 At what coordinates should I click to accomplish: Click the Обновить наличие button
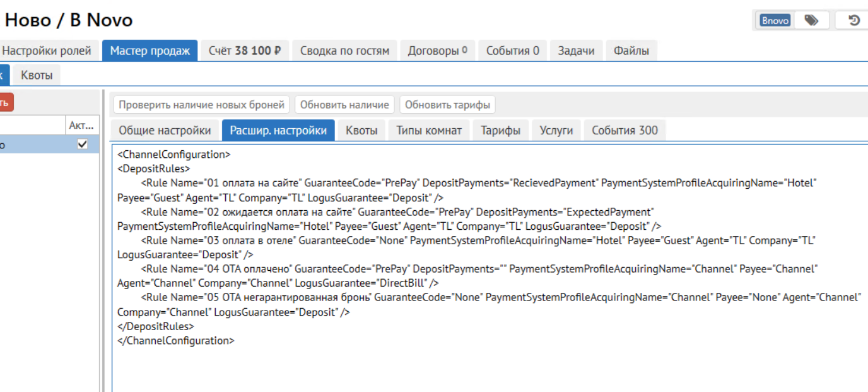(344, 104)
